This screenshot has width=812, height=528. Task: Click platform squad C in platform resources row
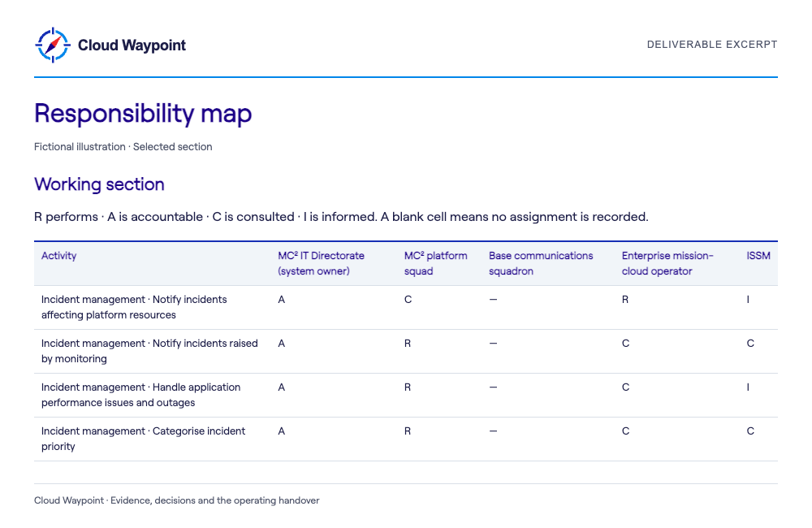click(x=408, y=300)
